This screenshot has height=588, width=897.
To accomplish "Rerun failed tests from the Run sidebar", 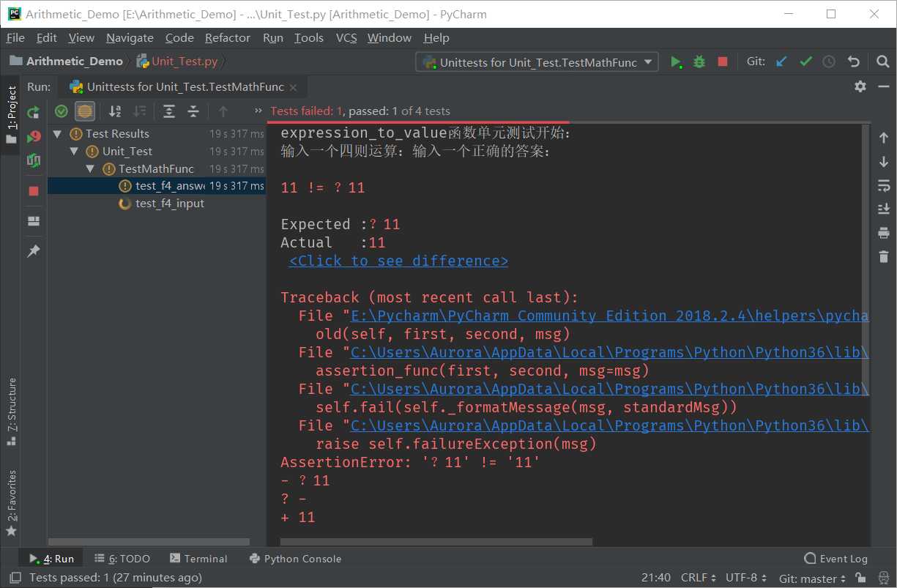I will click(34, 137).
